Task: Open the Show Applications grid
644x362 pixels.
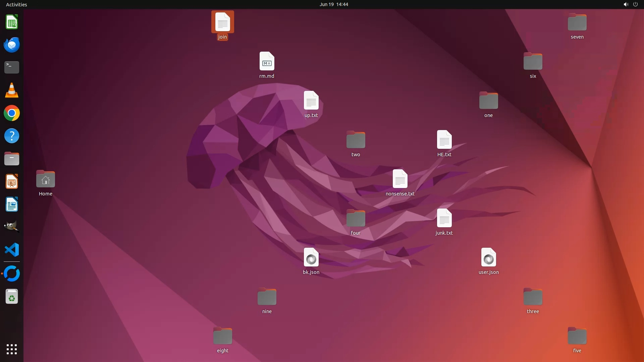Action: point(12,349)
